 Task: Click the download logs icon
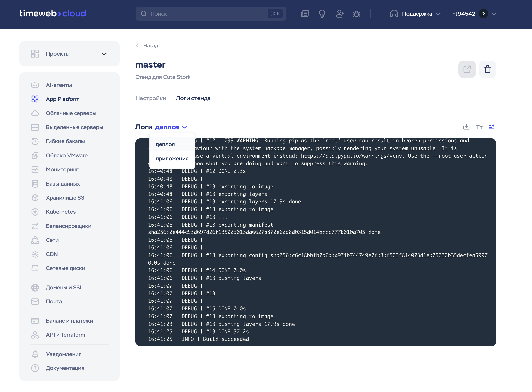466,127
